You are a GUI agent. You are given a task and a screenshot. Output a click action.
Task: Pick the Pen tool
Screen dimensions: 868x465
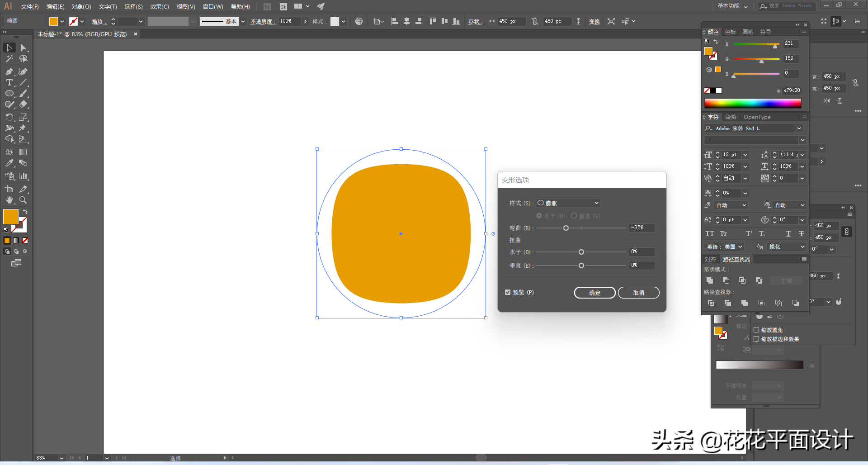coord(9,71)
